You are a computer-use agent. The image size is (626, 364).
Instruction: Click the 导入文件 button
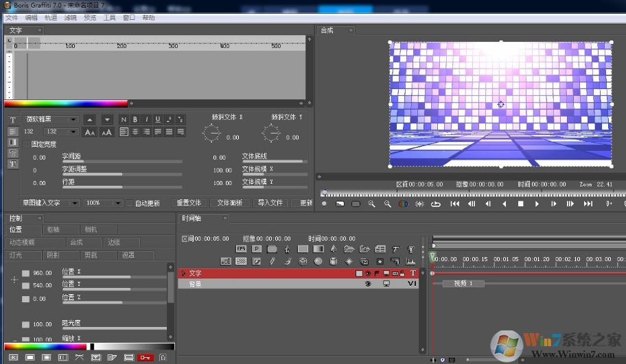point(270,203)
